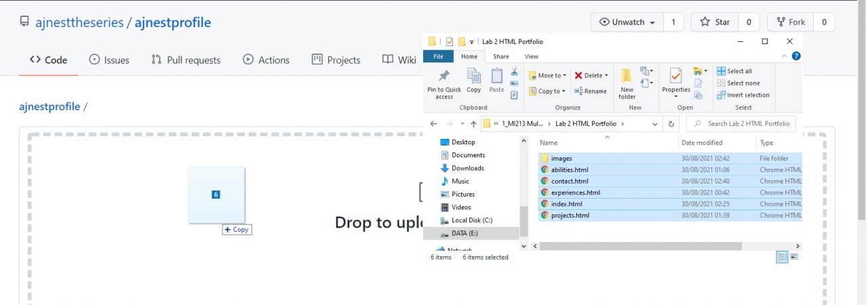Switch to details view layout
The image size is (868, 305).
point(782,257)
